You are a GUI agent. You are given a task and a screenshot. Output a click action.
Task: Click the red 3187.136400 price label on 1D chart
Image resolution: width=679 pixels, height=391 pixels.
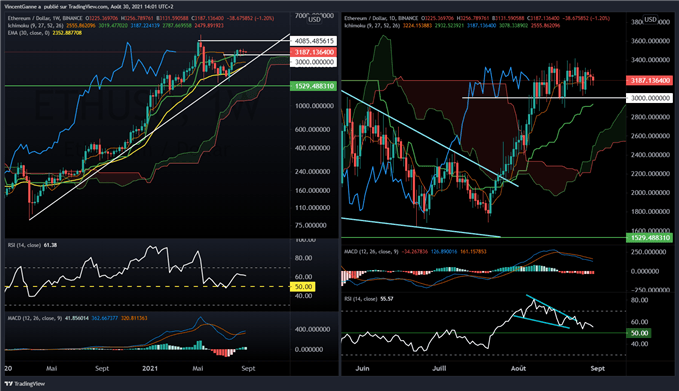point(650,81)
